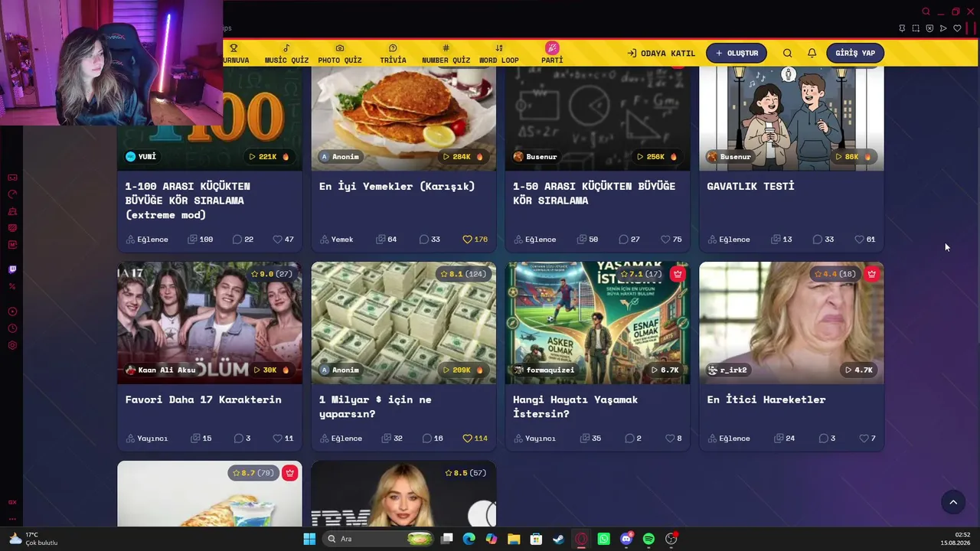Click the browser title bar search icon
980x551 pixels.
coord(926,11)
